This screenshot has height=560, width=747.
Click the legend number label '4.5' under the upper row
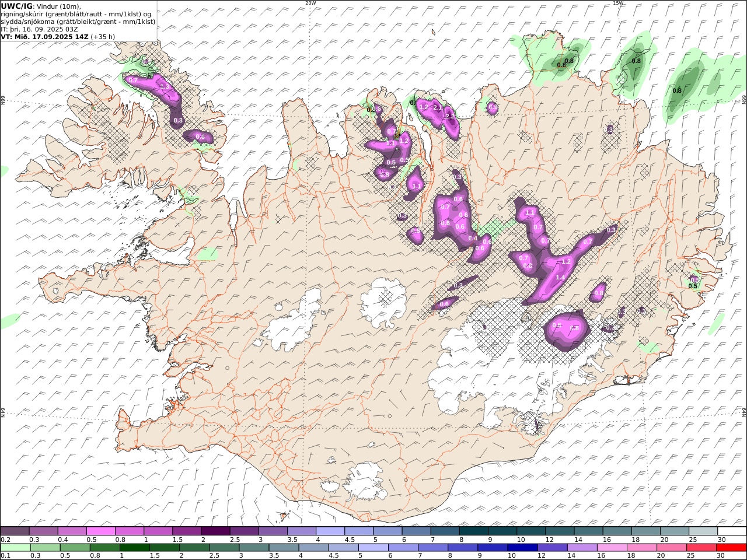(x=350, y=540)
